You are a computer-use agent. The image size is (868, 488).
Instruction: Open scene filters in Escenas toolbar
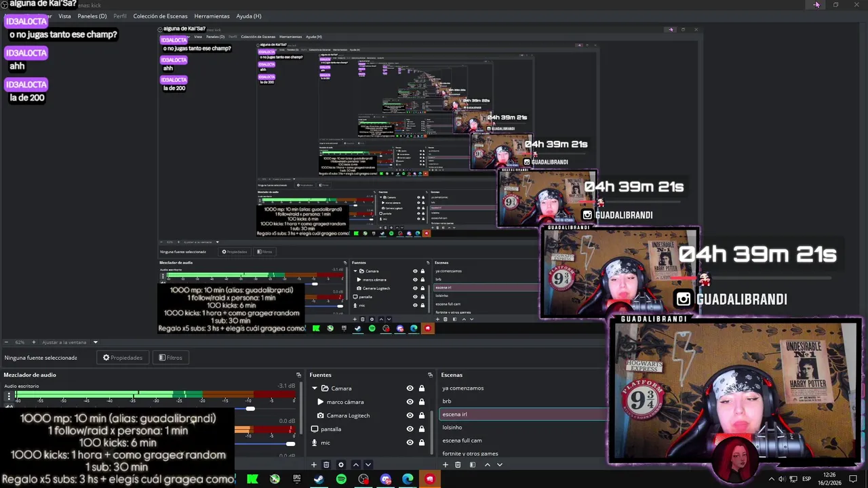[x=473, y=465]
